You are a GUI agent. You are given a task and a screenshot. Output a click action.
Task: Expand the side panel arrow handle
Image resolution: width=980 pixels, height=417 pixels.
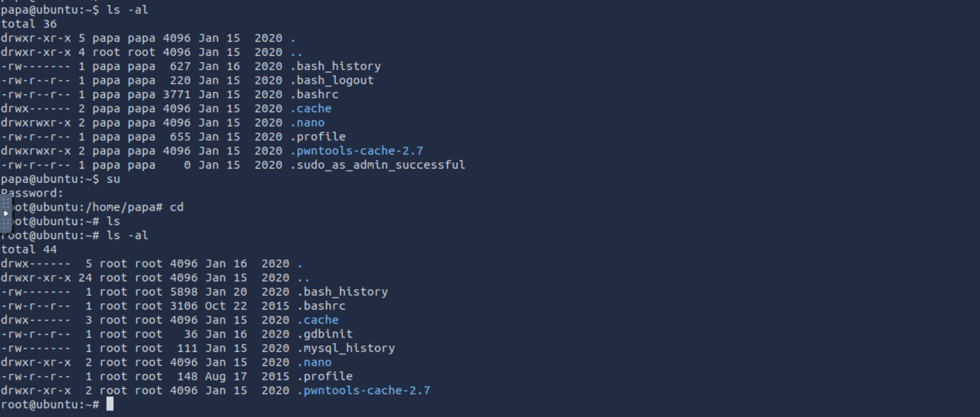tap(6, 213)
